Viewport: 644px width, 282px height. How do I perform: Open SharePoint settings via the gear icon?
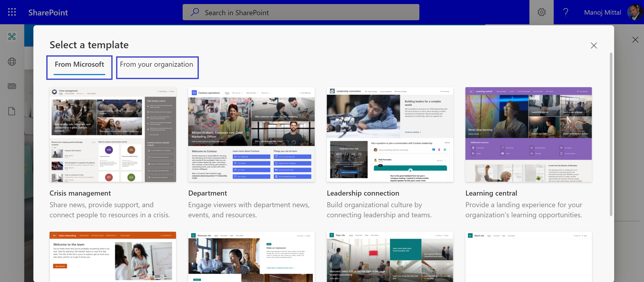click(541, 12)
